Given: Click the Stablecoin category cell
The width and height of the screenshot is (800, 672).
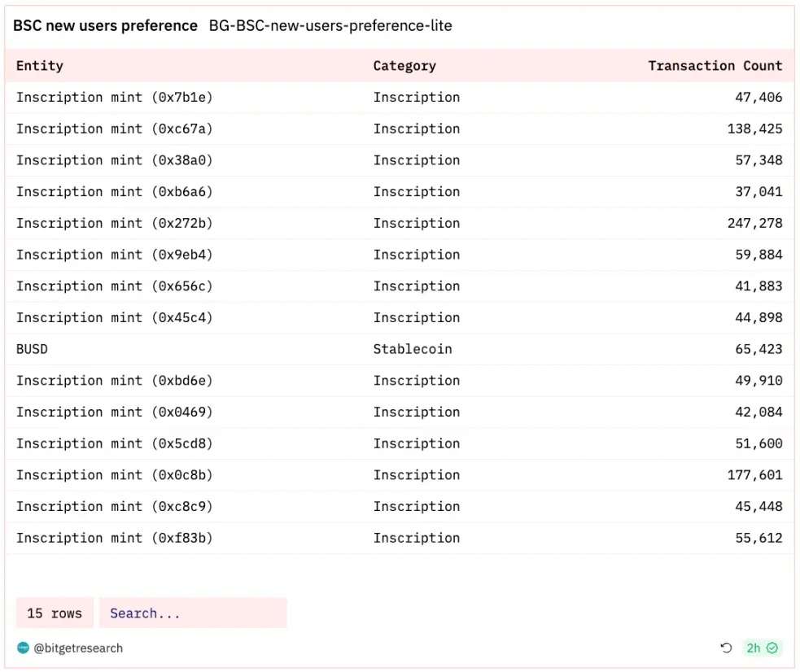Looking at the screenshot, I should (x=413, y=349).
